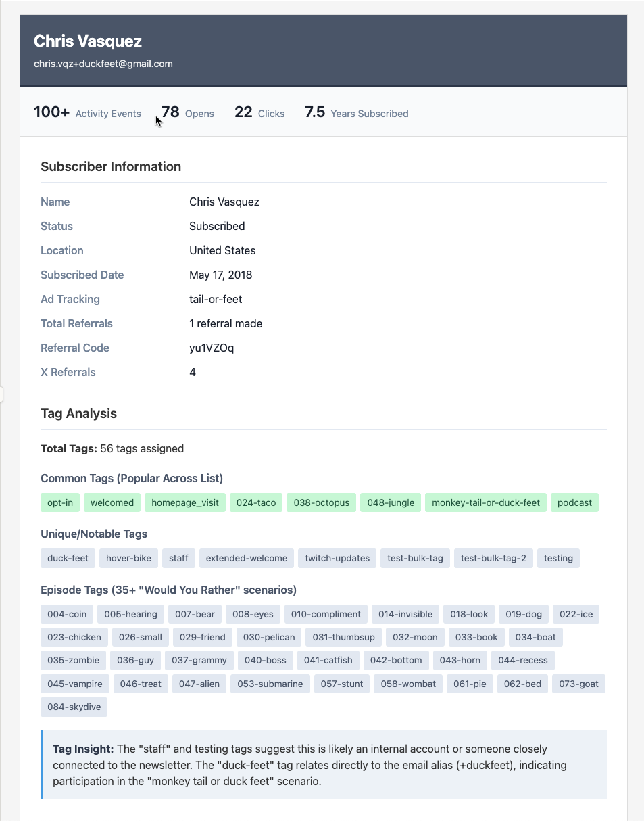
Task: Click the 043-horn episode tag
Action: click(460, 660)
